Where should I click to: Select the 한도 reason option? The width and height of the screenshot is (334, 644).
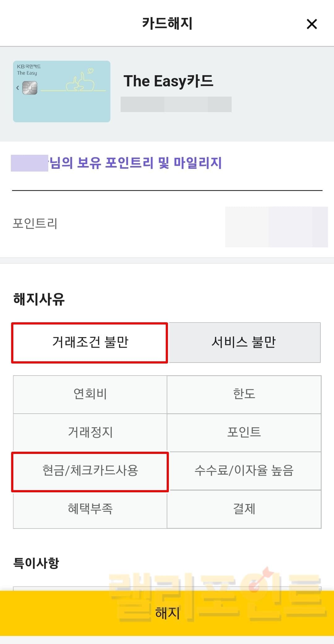coord(244,394)
